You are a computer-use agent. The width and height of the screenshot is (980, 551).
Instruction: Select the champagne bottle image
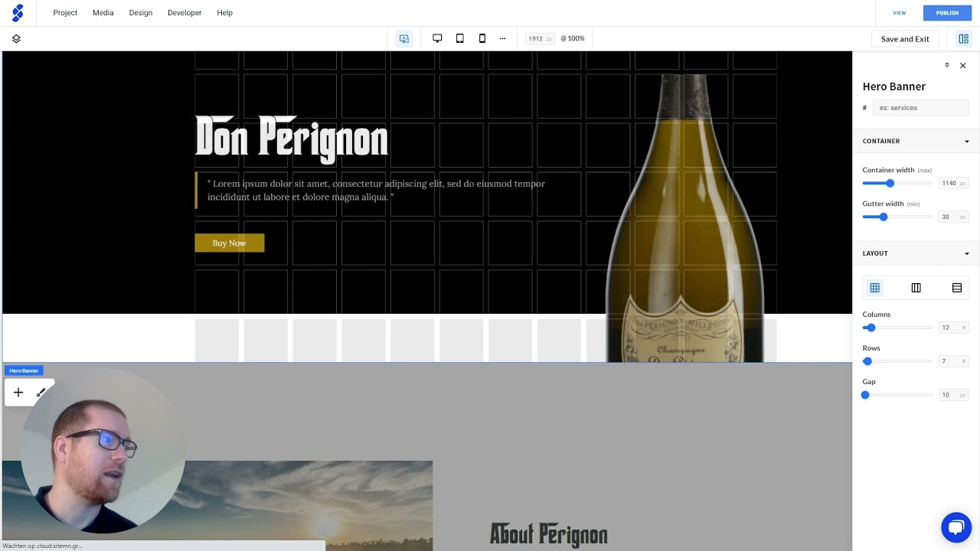click(684, 218)
